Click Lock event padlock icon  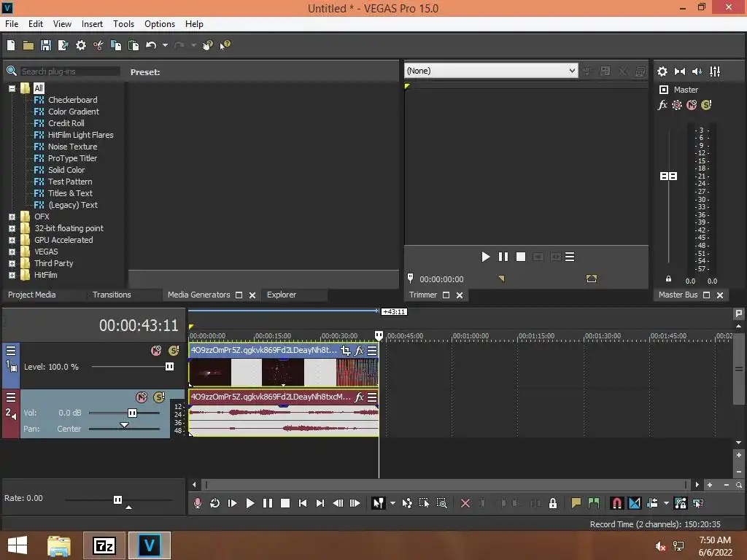[x=553, y=503]
